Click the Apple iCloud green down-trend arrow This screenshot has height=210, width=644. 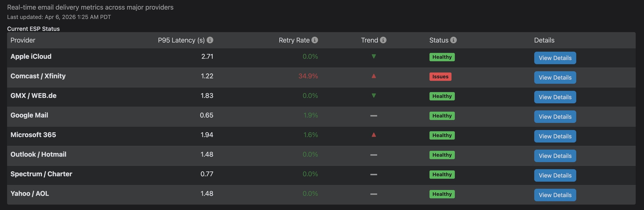coord(374,56)
